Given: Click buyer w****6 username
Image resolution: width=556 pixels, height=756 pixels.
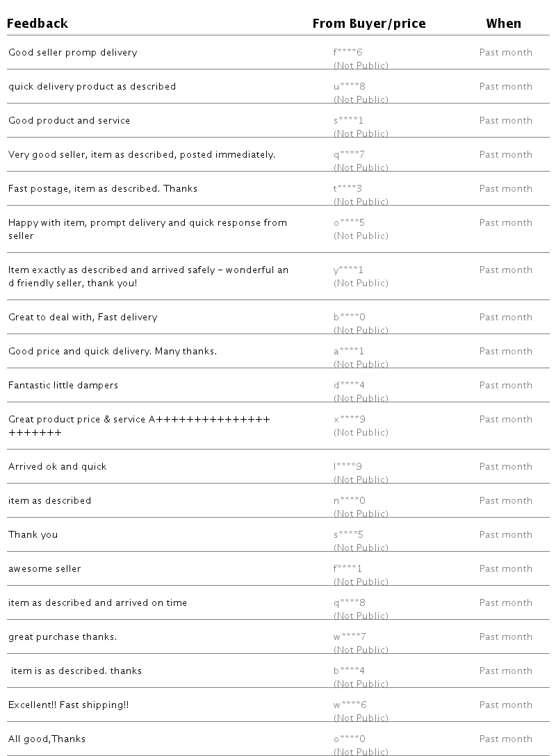Looking at the screenshot, I should point(350,705).
